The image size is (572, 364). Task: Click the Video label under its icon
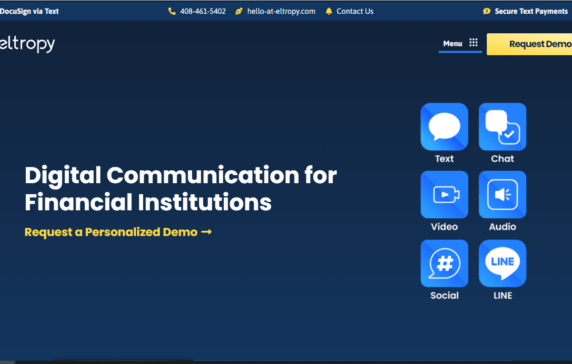coord(444,226)
